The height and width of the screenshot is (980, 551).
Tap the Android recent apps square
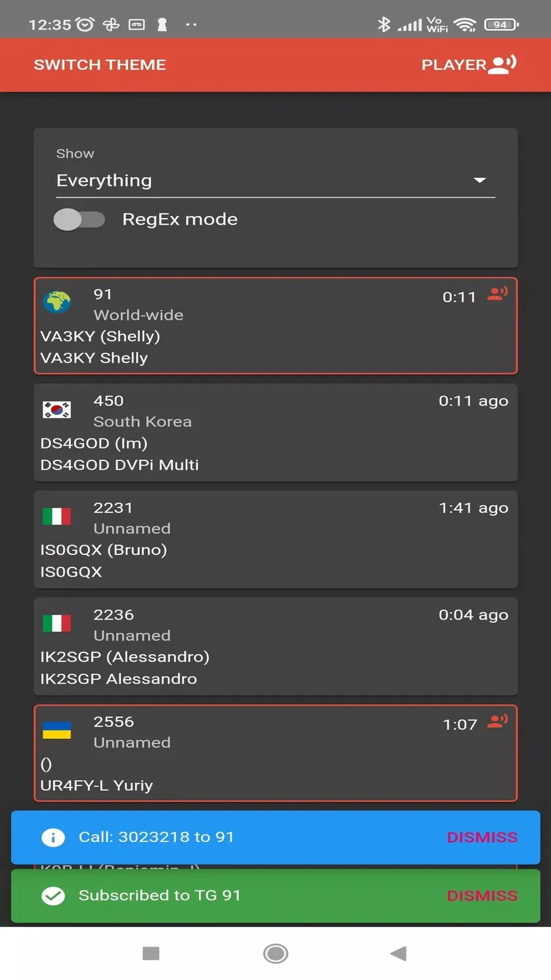pos(151,953)
